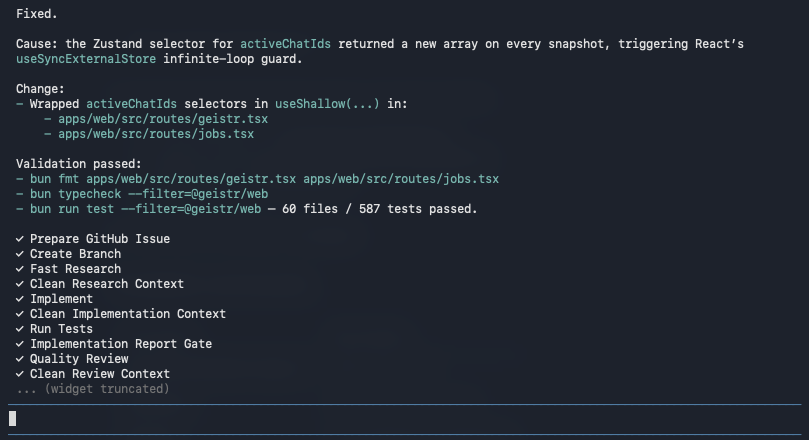809x440 pixels.
Task: Click the activeChatIds reference in Cause line
Action: [285, 44]
